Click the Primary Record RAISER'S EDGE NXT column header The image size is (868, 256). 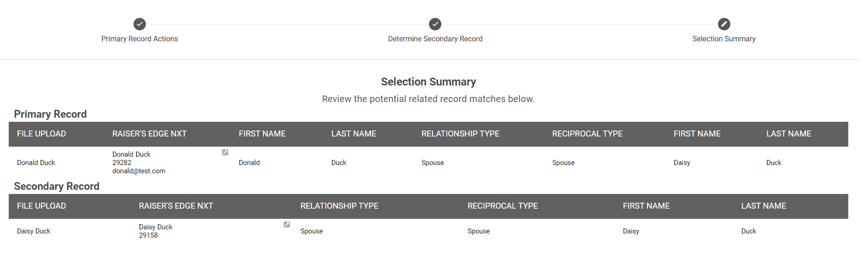(149, 134)
